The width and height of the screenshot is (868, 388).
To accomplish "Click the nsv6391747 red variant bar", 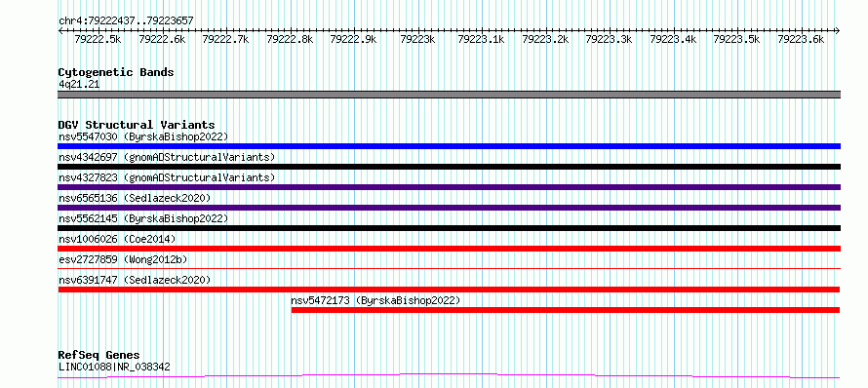I will click(449, 290).
